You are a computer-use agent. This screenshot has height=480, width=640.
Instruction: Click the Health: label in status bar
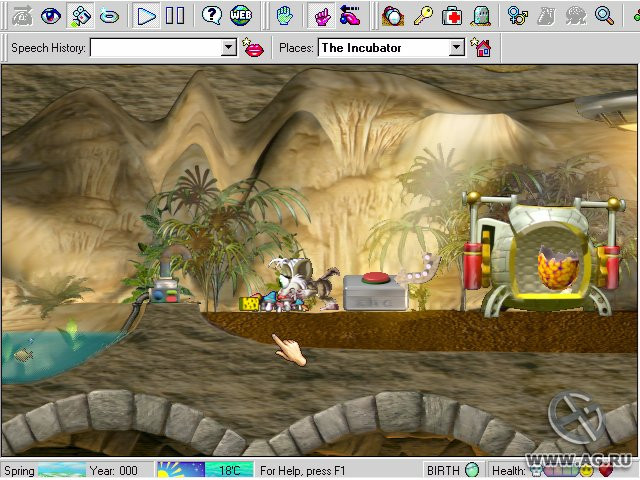tap(509, 471)
